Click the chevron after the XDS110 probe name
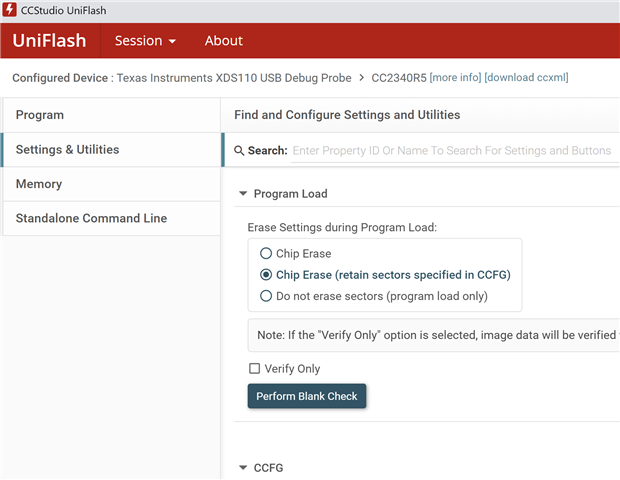 (361, 77)
